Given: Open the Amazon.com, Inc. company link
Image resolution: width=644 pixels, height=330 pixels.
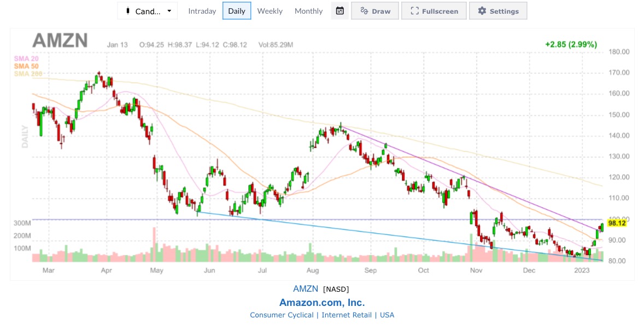Looking at the screenshot, I should (x=322, y=303).
